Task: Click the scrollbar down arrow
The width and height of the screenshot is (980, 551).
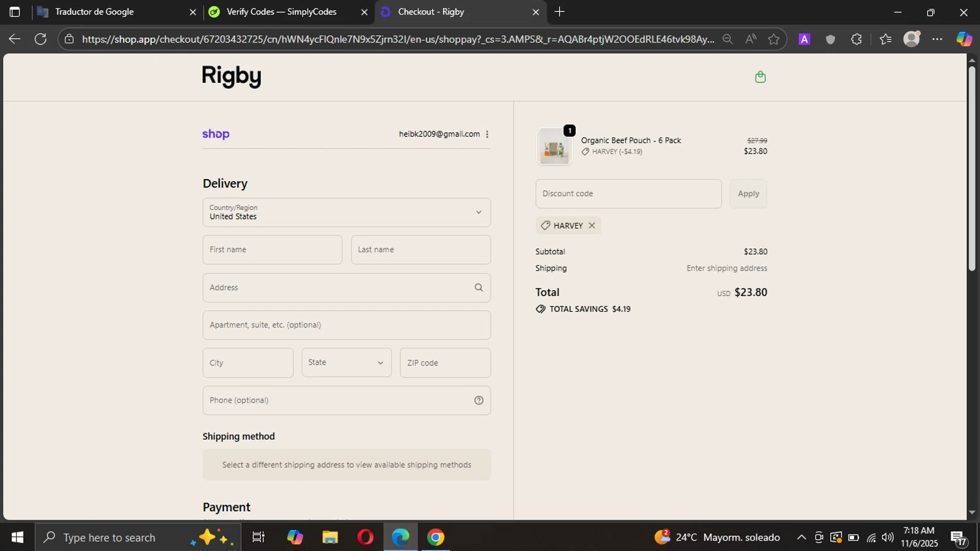Action: 972,513
